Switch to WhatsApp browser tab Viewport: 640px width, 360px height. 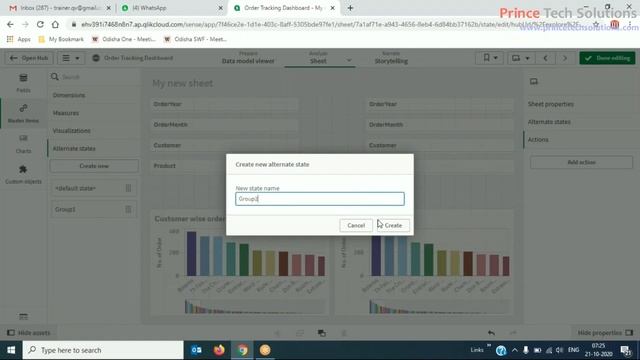point(171,8)
